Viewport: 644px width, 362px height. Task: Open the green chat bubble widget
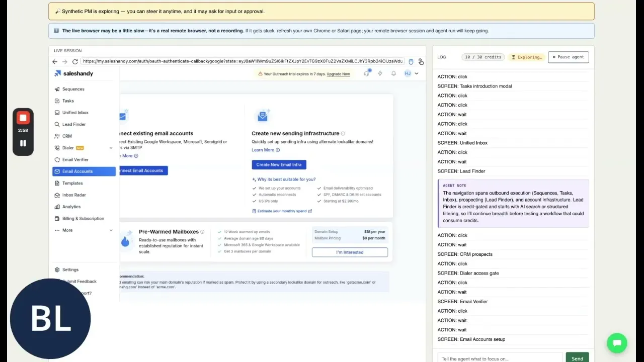(617, 343)
